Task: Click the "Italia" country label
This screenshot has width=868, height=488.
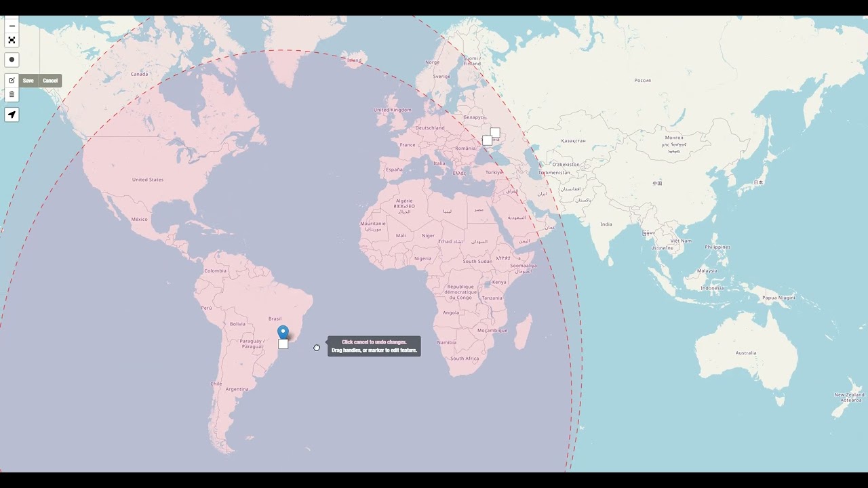Action: pos(439,163)
